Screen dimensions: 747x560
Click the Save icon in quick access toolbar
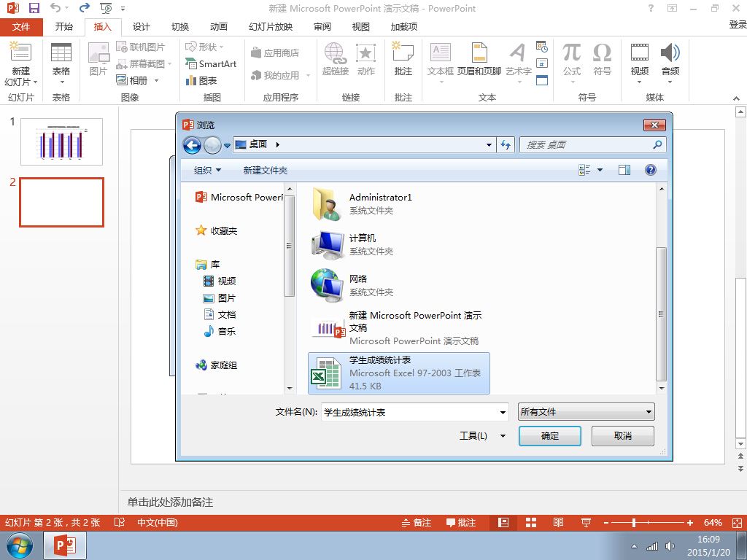[34, 8]
